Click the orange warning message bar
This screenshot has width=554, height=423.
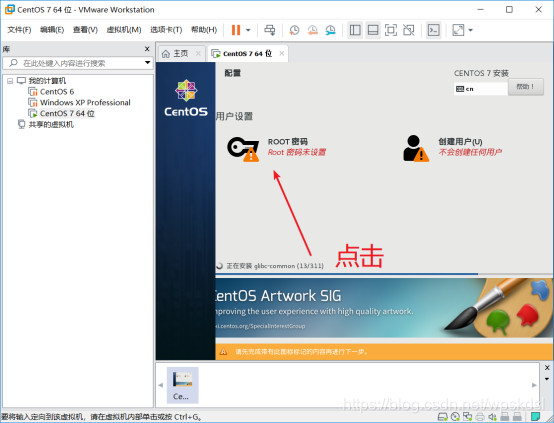[384, 352]
